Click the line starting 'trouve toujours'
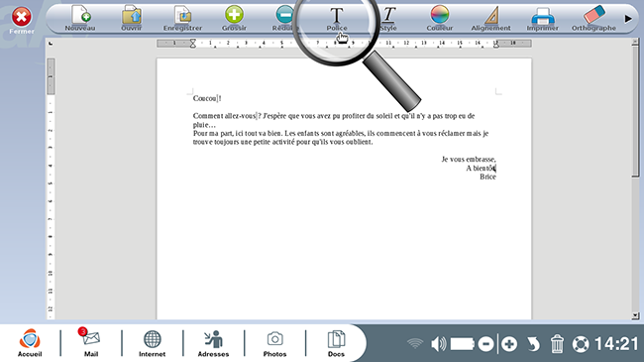This screenshot has width=644, height=362. pos(283,142)
